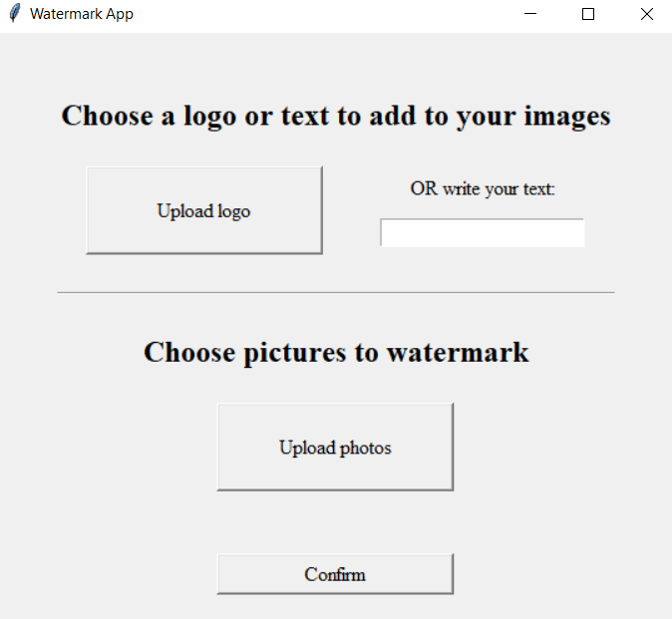
Task: Click the word "OR" above the text field
Action: [424, 188]
